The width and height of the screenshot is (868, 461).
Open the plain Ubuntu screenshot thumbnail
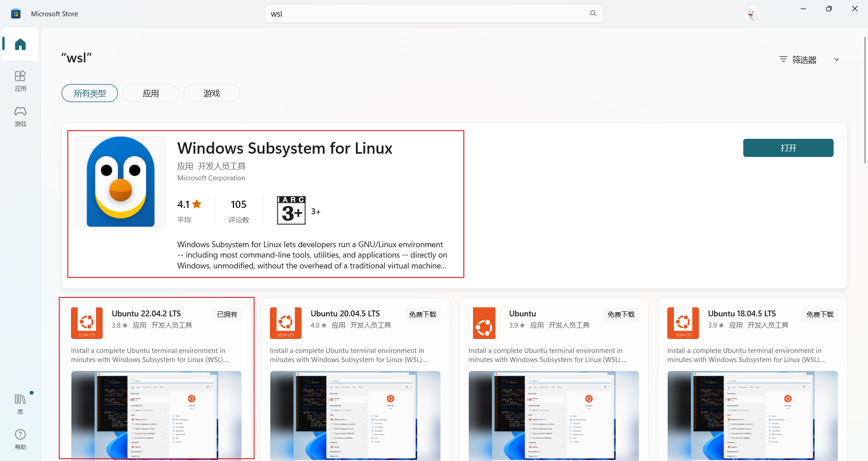tap(554, 416)
